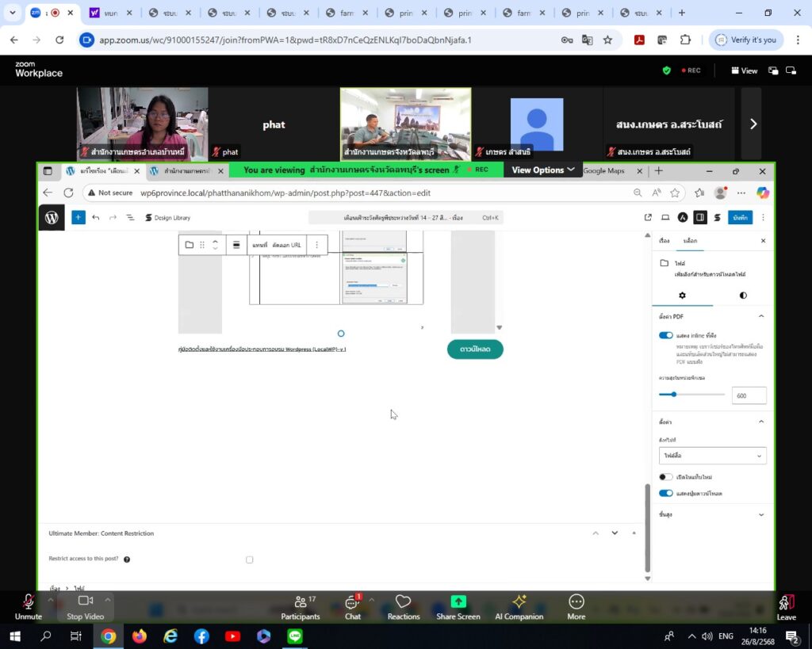Click the height value field showing 600
812x649 pixels.
point(749,395)
